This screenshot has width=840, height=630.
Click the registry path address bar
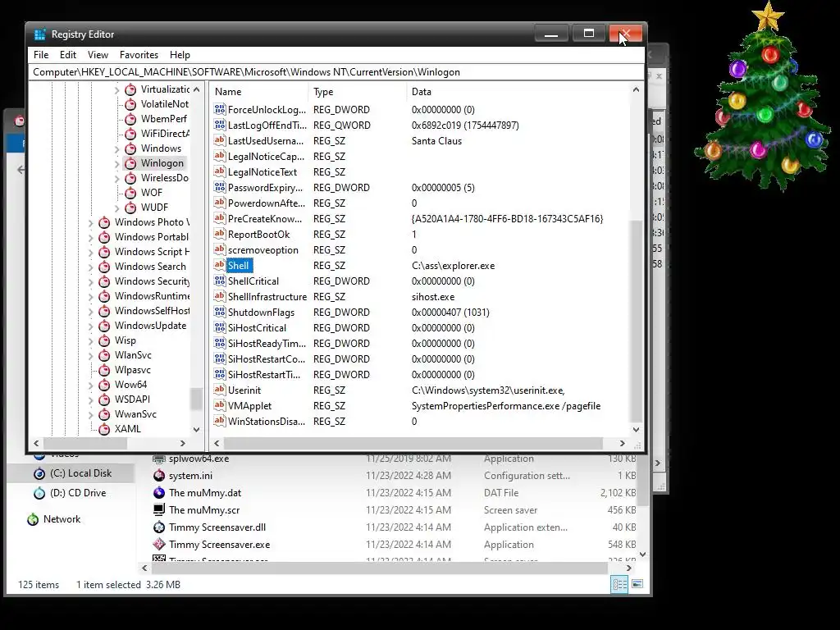[x=336, y=72]
